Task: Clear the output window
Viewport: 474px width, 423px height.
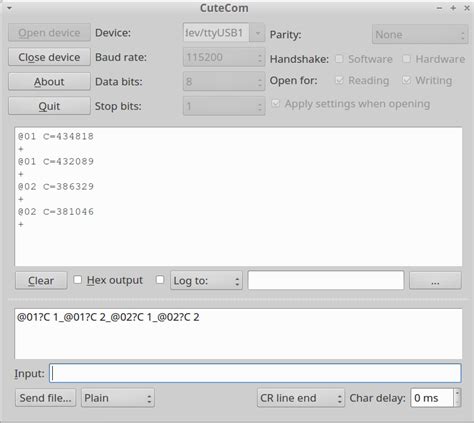Action: 41,280
